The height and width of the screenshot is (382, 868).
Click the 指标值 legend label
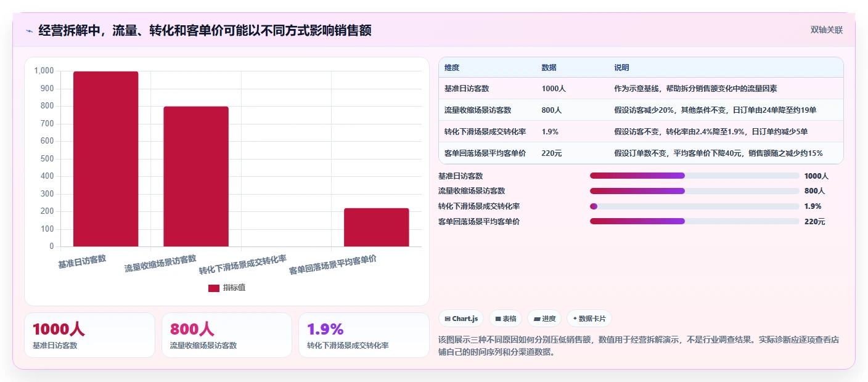point(234,288)
